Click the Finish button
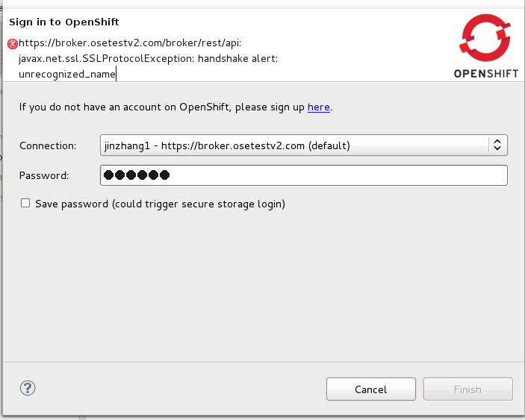This screenshot has width=525, height=420. coord(467,389)
